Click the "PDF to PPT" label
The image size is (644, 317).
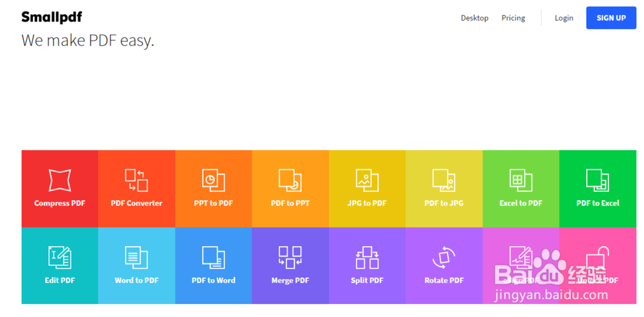pos(290,203)
